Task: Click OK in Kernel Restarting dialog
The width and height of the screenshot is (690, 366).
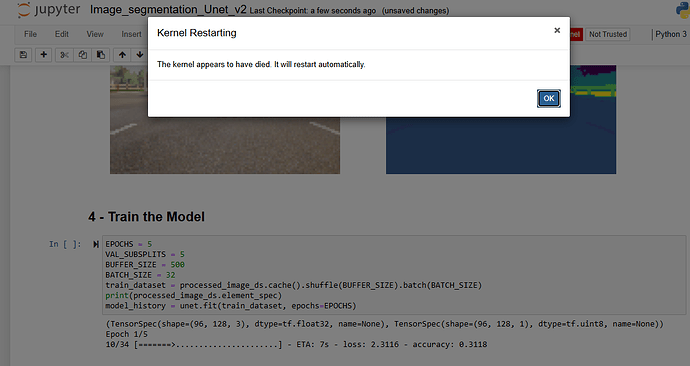Action: [548, 99]
